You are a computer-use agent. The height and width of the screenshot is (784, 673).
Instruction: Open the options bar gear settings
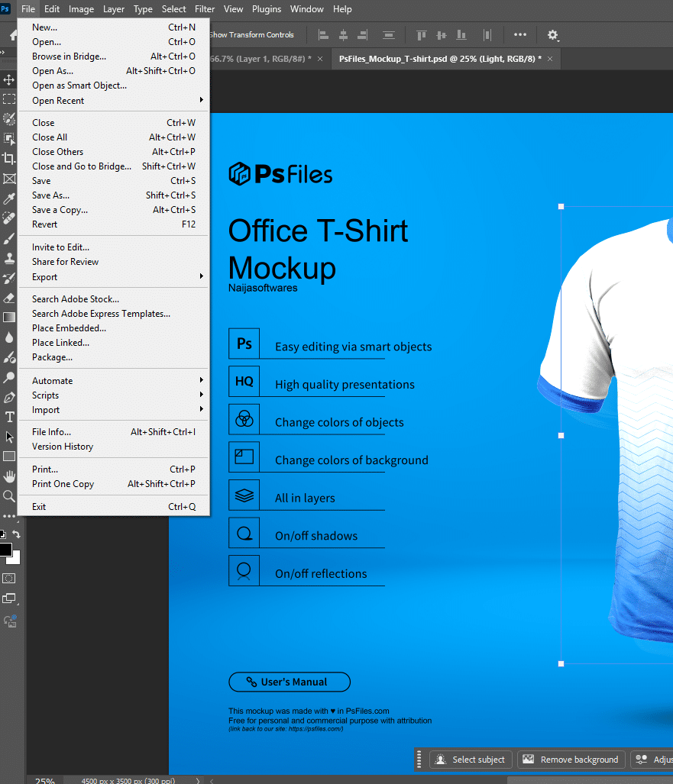[x=553, y=35]
